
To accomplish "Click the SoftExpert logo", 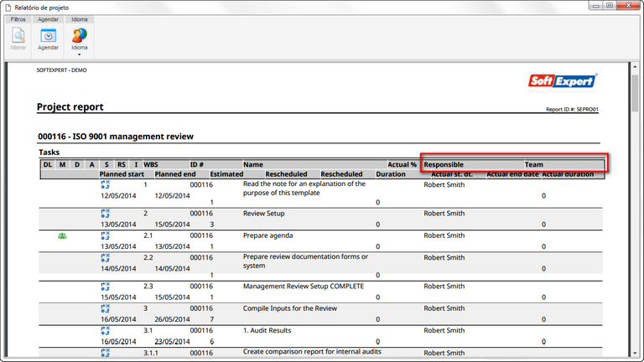I will pos(563,80).
